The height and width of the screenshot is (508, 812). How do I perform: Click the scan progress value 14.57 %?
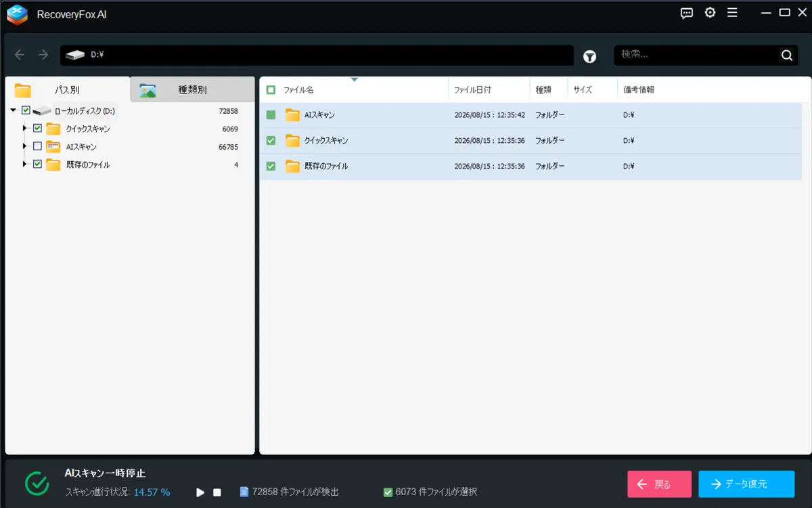(152, 492)
